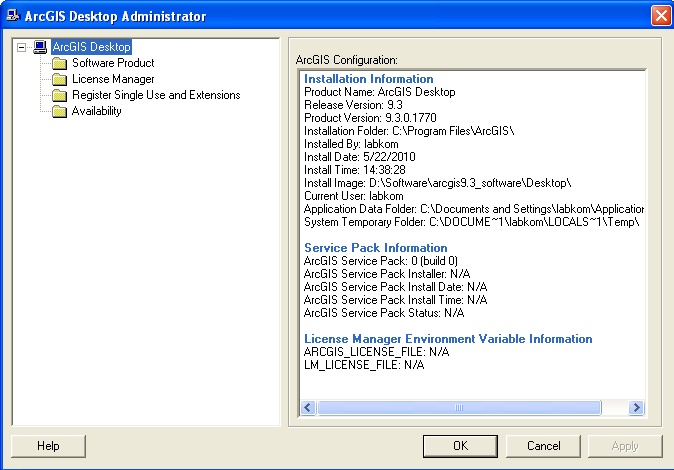Select the Availability tree item
Viewport: 674px width, 470px height.
pos(96,111)
